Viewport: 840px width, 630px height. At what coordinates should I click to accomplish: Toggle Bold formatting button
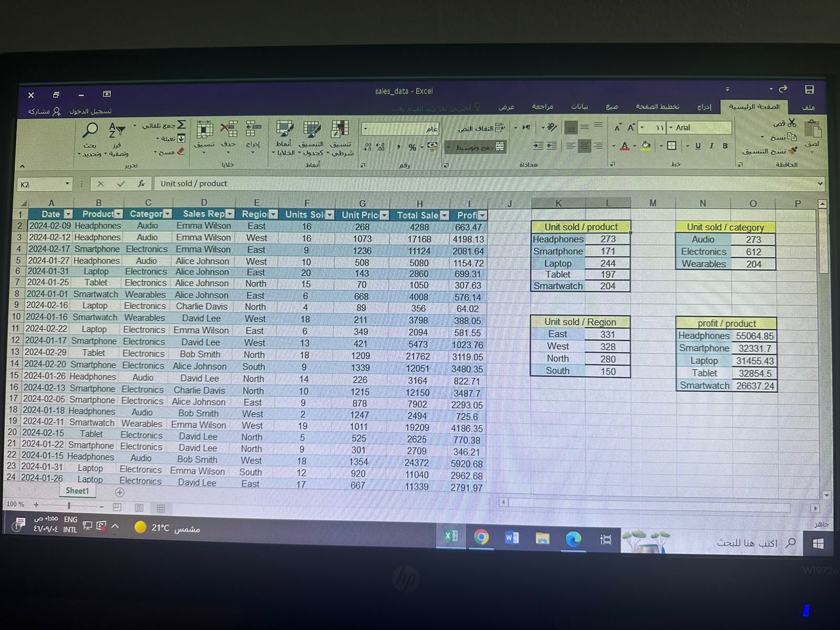pos(725,146)
